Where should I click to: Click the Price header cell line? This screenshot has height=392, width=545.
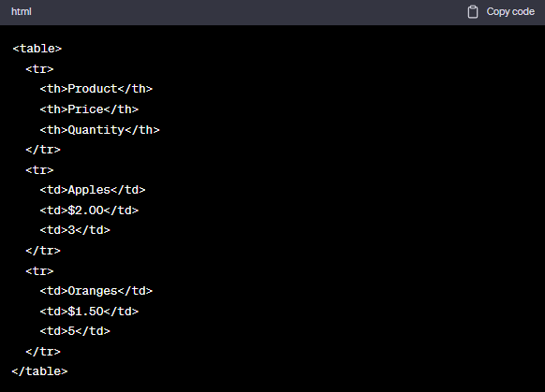pos(89,109)
